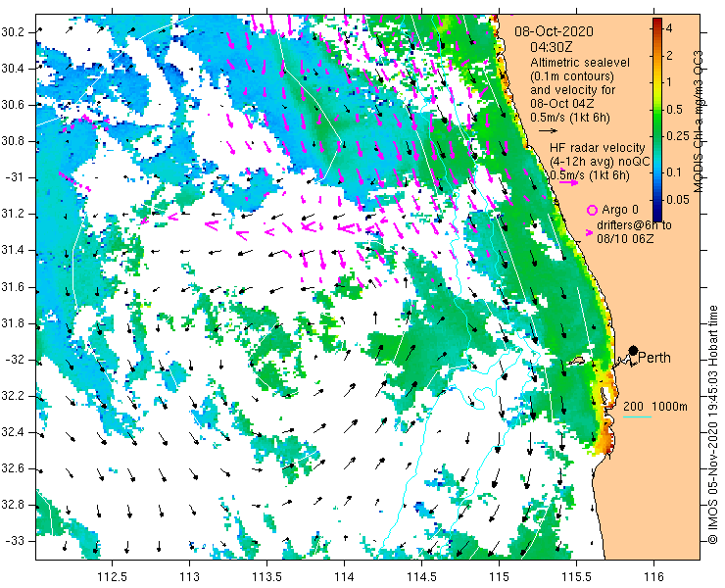Click longitude axis label 116
This screenshot has width=725, height=588.
click(x=653, y=576)
